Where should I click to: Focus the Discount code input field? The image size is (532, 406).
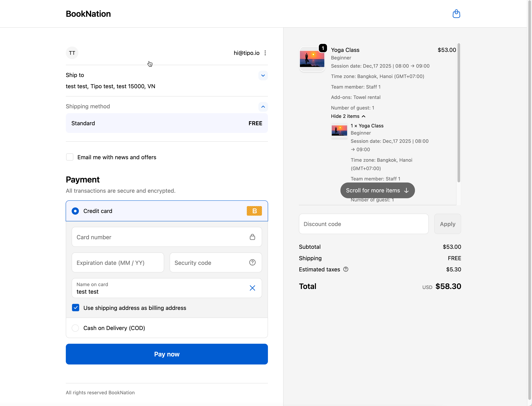tap(363, 224)
